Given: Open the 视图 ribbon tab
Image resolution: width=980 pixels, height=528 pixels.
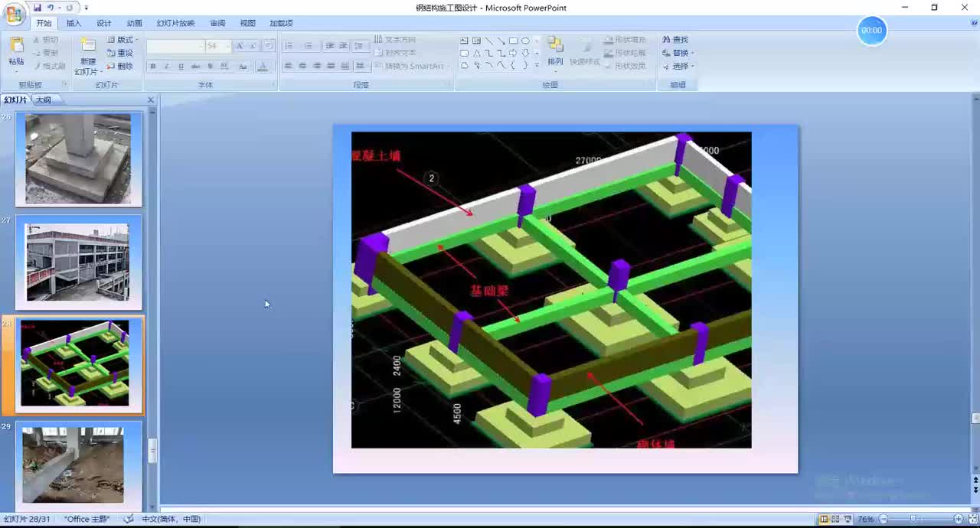Looking at the screenshot, I should point(247,24).
